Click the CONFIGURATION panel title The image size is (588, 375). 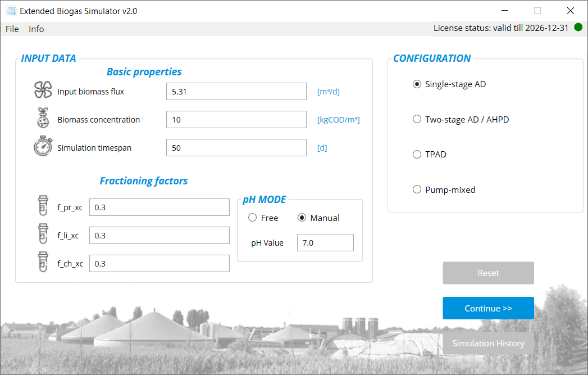click(432, 58)
